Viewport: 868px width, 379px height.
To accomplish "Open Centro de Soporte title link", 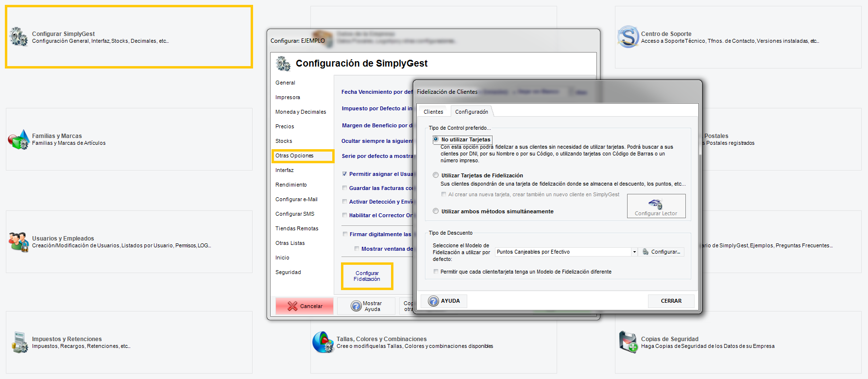I will [666, 34].
